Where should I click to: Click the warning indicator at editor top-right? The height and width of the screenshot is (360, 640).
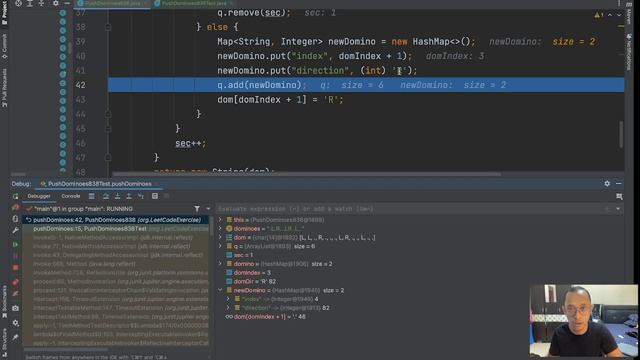click(598, 15)
